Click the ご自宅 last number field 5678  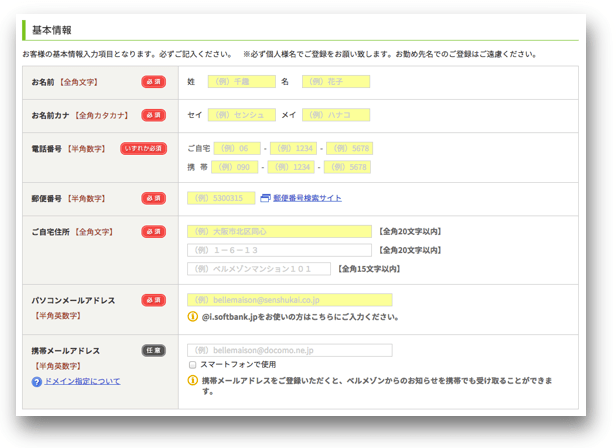click(350, 148)
